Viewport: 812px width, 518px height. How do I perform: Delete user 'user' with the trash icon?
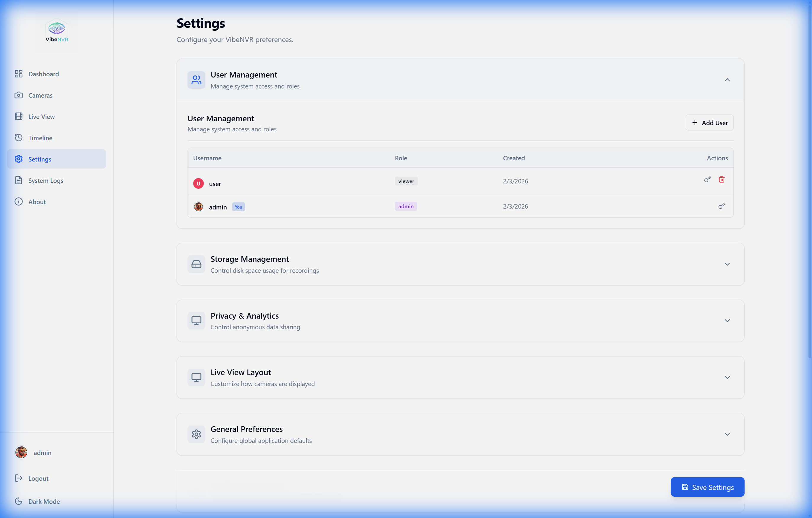coord(721,179)
